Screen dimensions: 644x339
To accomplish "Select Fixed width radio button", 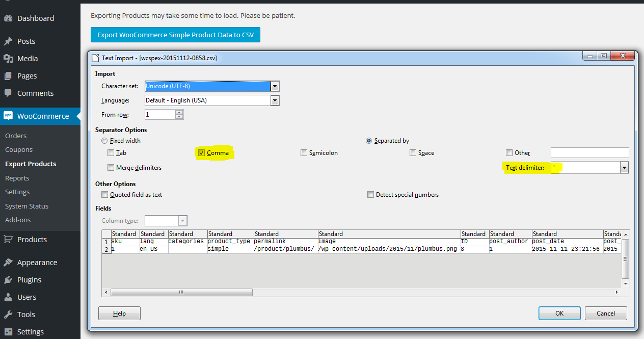I will 104,141.
